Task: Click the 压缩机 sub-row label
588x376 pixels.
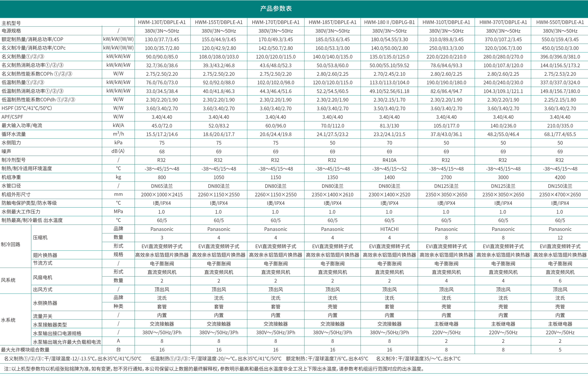Action: click(x=40, y=237)
